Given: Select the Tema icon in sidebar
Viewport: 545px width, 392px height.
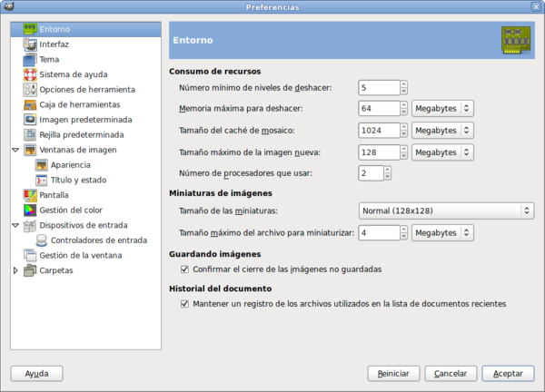Looking at the screenshot, I should click(x=30, y=59).
